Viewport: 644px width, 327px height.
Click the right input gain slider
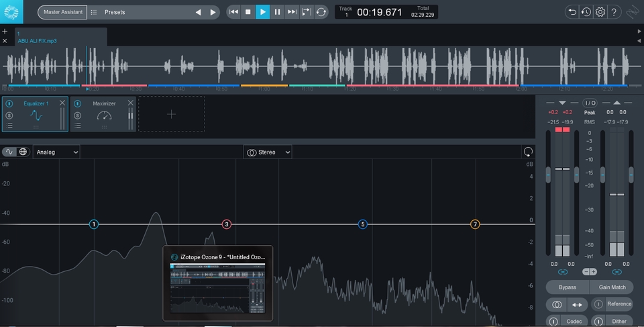[x=576, y=175]
